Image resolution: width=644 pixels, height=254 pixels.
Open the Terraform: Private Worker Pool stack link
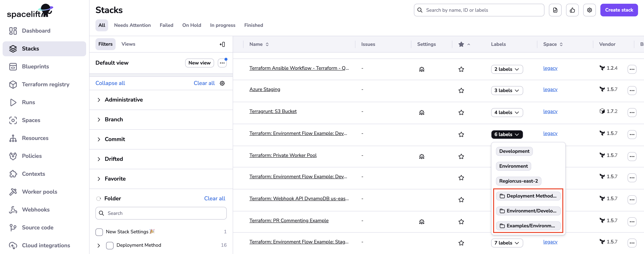(283, 155)
